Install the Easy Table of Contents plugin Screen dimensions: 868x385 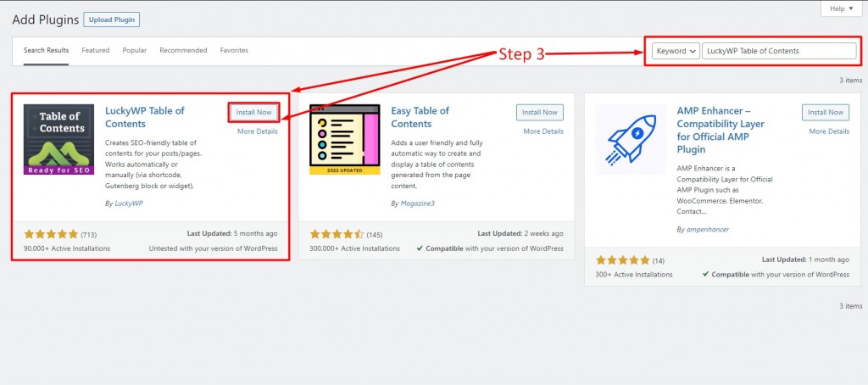pyautogui.click(x=540, y=113)
